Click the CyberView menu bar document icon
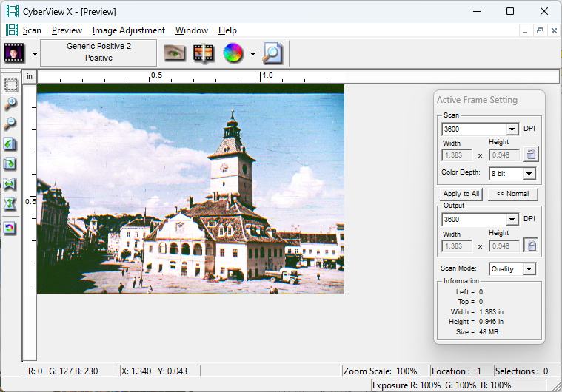This screenshot has height=392, width=562. [11, 30]
